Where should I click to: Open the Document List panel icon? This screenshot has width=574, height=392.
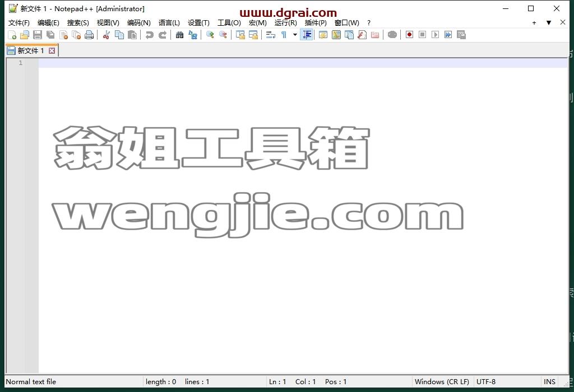tap(349, 35)
